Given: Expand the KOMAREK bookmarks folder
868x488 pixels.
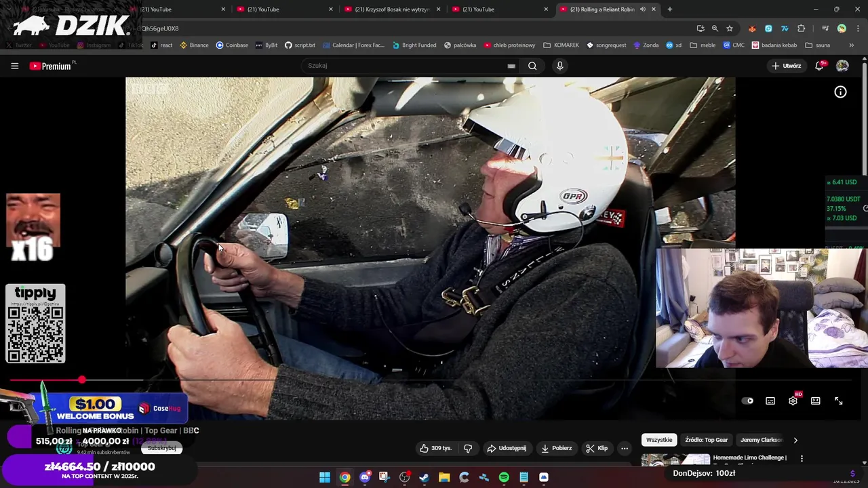Looking at the screenshot, I should click(561, 45).
